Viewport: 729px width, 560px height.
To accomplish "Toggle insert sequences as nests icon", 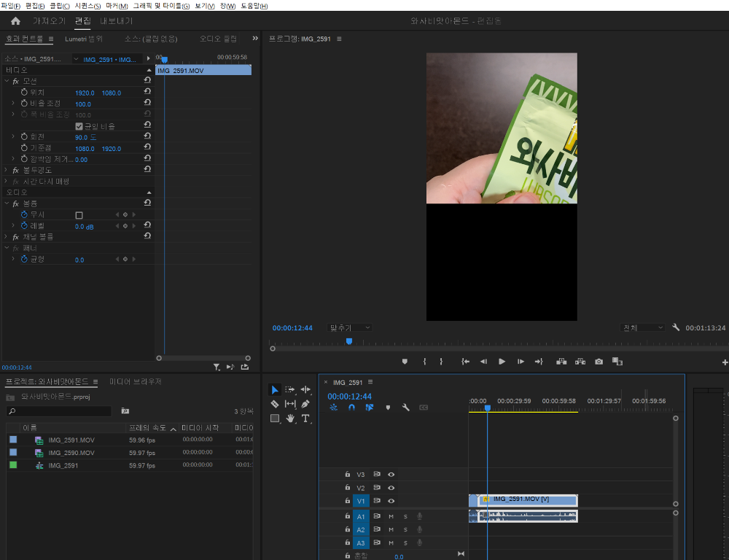I will tap(333, 408).
